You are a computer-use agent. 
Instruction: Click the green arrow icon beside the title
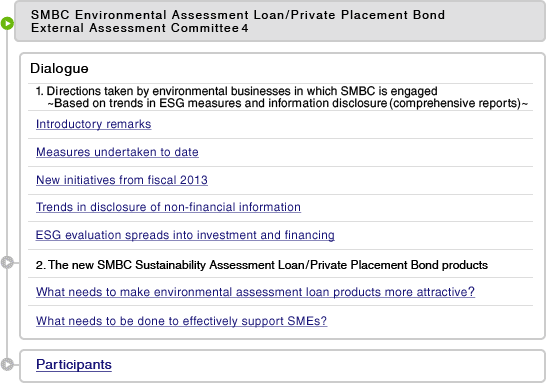(7, 23)
